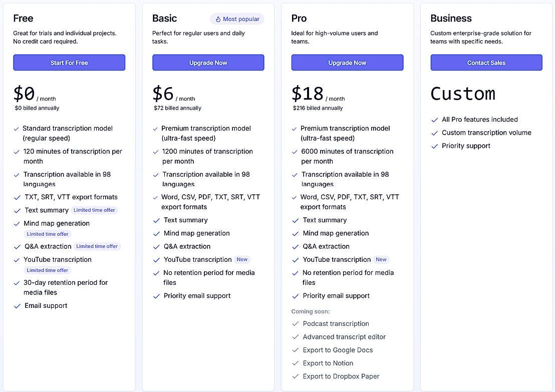Click the Business plan heading
Screen dimensions: 555x392
(x=451, y=18)
